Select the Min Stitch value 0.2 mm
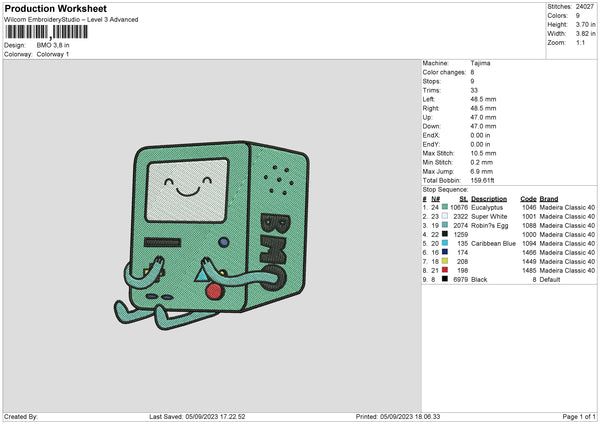The height and width of the screenshot is (424, 600). [482, 162]
